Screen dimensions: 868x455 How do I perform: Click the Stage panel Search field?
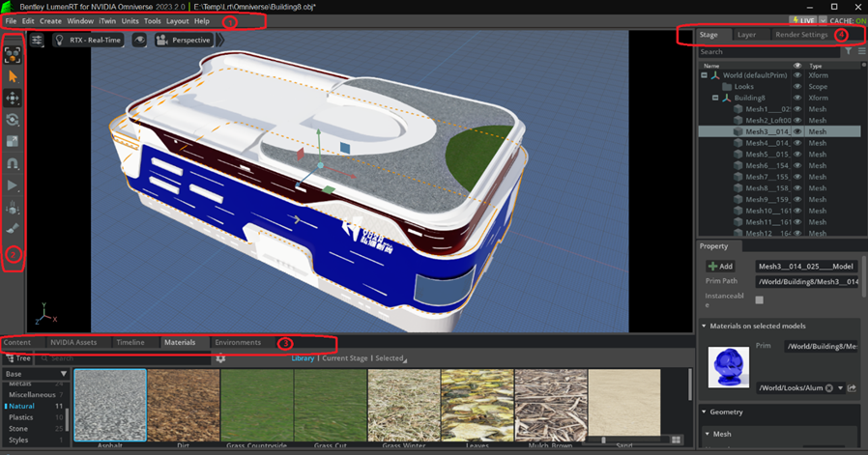[x=768, y=51]
